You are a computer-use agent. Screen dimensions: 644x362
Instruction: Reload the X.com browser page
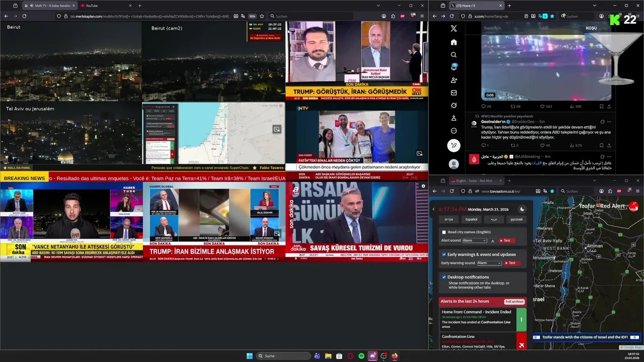(x=452, y=16)
